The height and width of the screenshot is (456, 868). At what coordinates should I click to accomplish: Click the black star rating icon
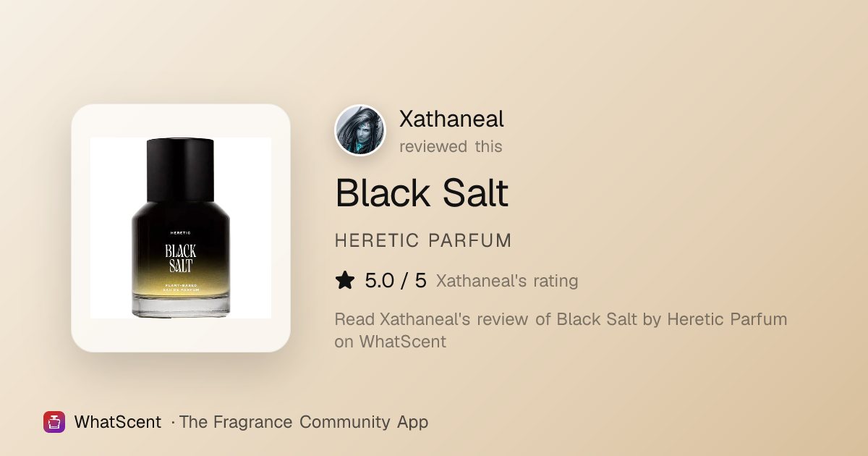[345, 280]
